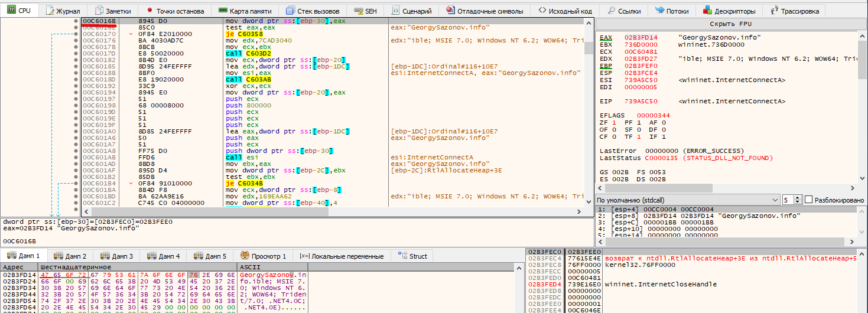This screenshot has width=868, height=313.
Task: Open the Журнал (log) tab
Action: (63, 11)
